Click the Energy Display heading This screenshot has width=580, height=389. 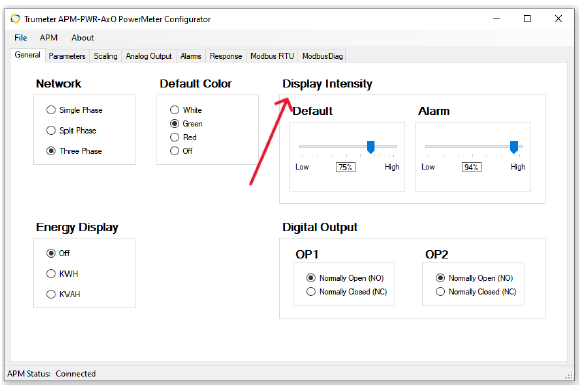pos(77,227)
